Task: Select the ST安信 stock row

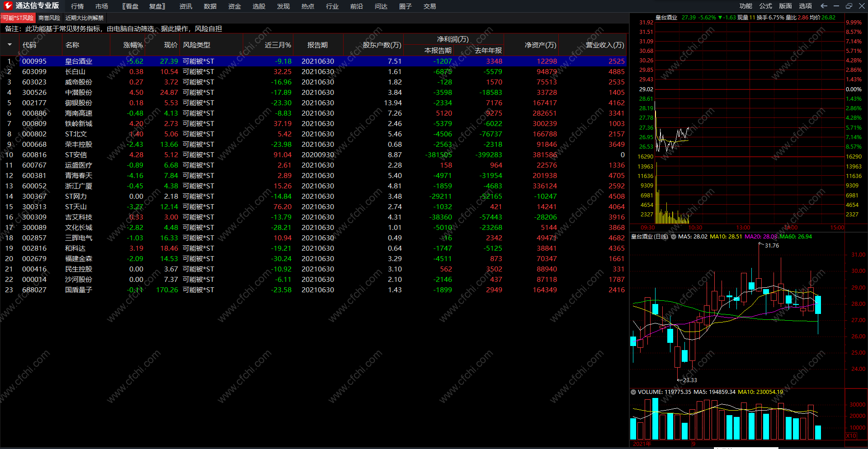Action: pyautogui.click(x=314, y=155)
